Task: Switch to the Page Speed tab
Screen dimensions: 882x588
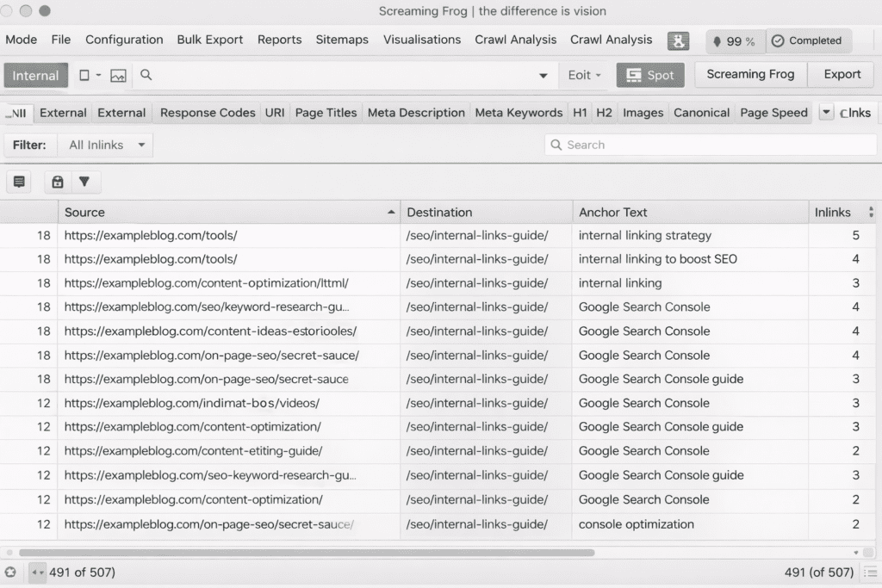Action: point(773,113)
